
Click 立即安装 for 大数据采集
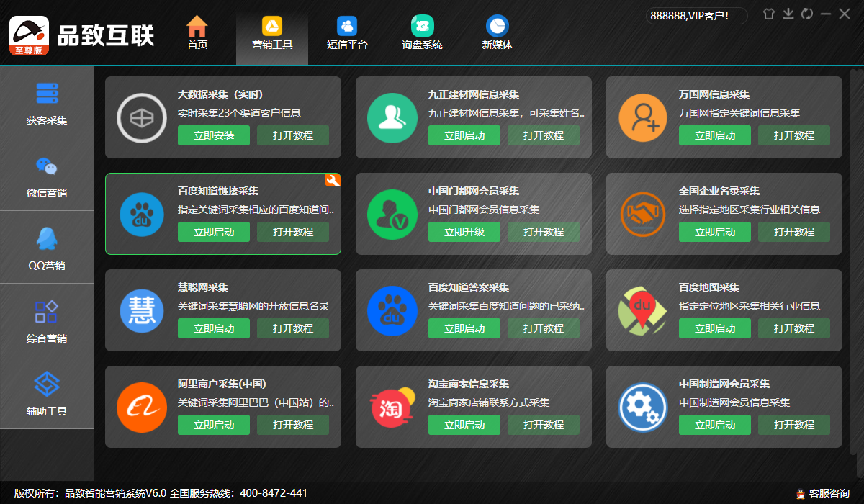point(214,135)
